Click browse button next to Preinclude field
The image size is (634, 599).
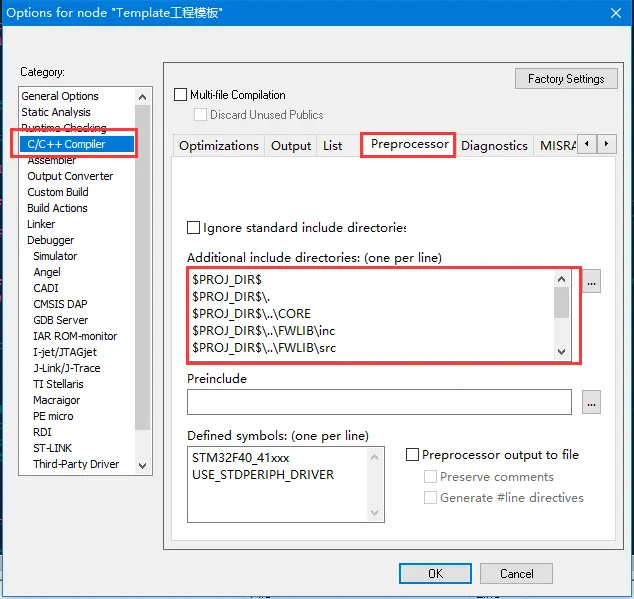[592, 402]
